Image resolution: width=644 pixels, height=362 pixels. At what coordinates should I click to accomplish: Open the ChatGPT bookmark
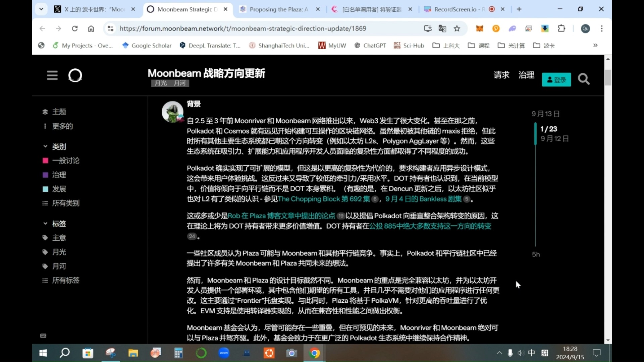(x=370, y=45)
